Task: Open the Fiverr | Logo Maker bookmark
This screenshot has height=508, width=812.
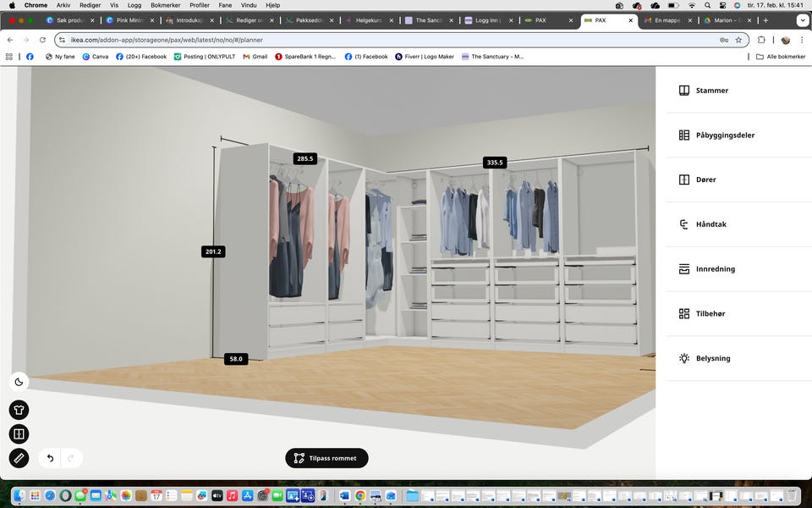Action: [425, 57]
